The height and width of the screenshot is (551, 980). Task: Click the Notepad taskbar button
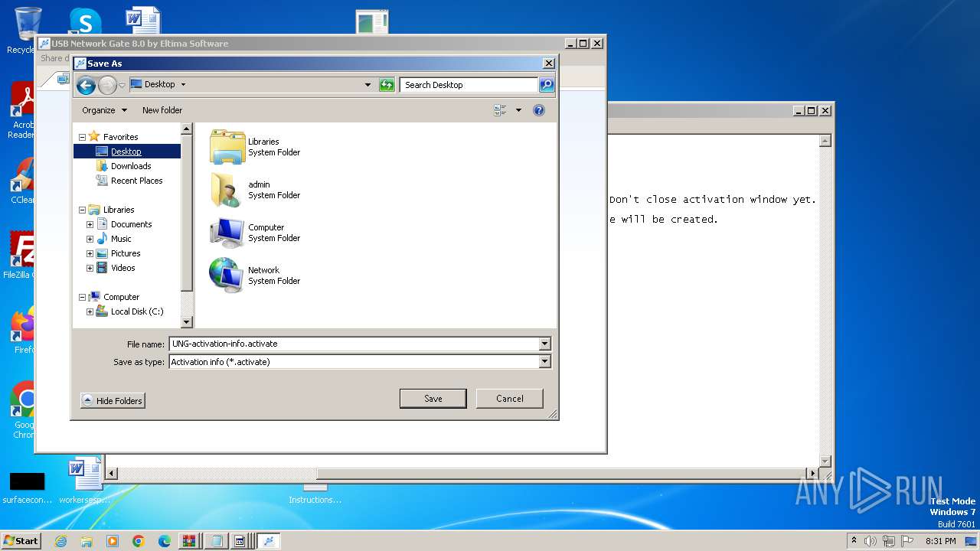(217, 541)
